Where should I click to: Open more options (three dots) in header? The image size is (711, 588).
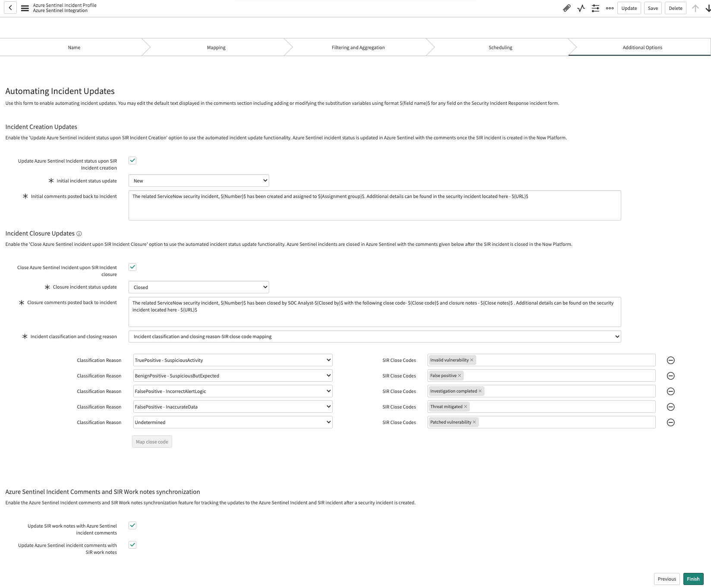point(610,8)
